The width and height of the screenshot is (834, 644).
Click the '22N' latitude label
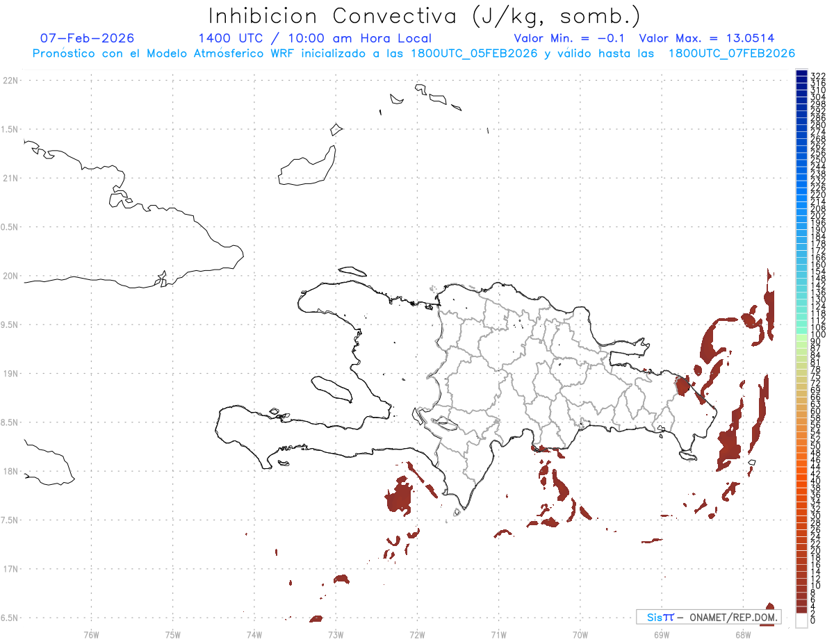pos(10,81)
